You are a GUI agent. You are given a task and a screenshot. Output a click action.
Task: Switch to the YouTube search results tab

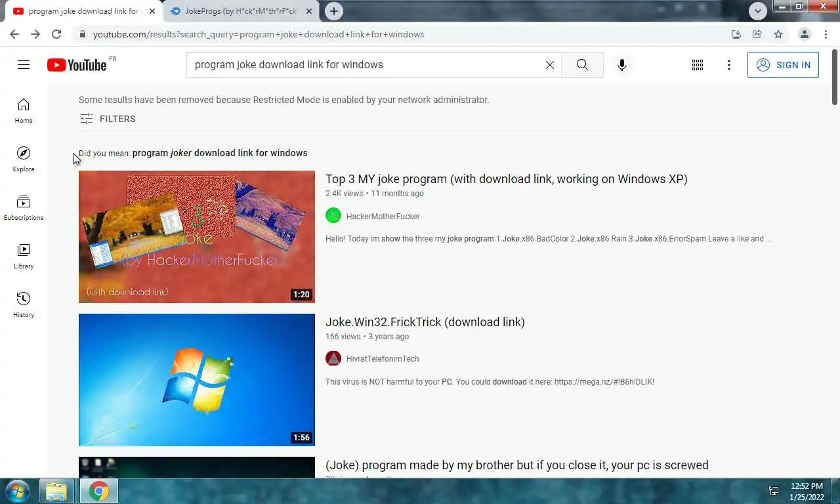[83, 11]
